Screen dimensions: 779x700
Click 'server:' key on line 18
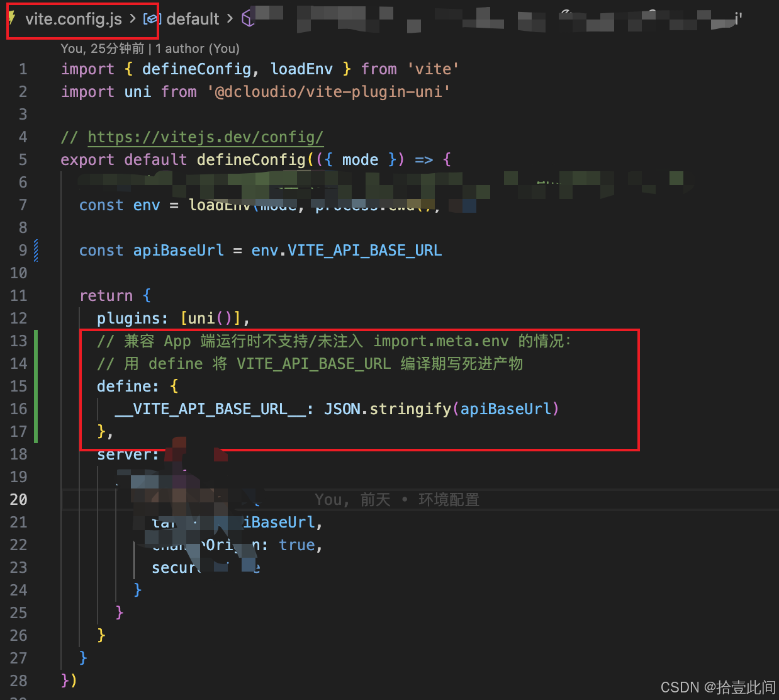128,454
